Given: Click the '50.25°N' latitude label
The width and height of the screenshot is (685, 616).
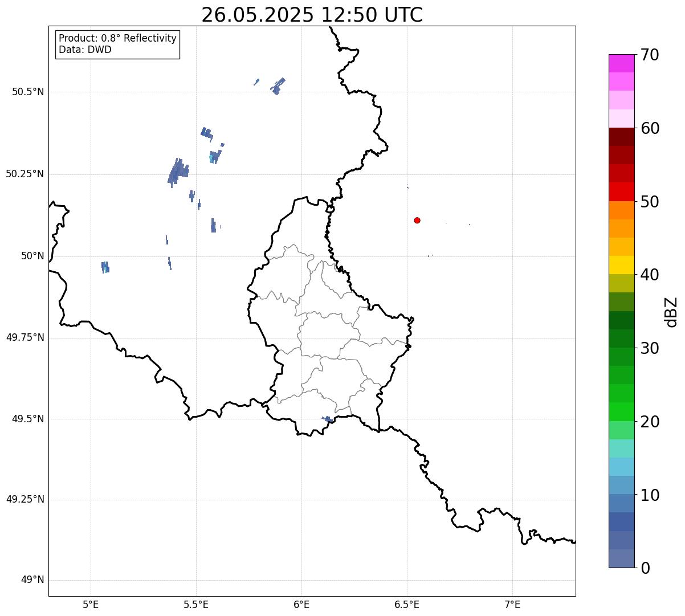Looking at the screenshot, I should 25,174.
